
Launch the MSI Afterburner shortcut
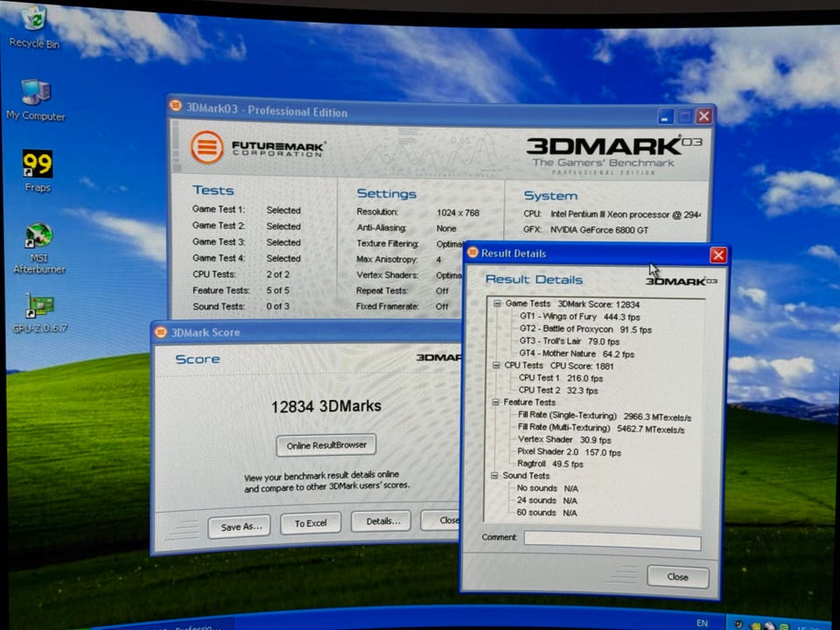click(x=38, y=248)
